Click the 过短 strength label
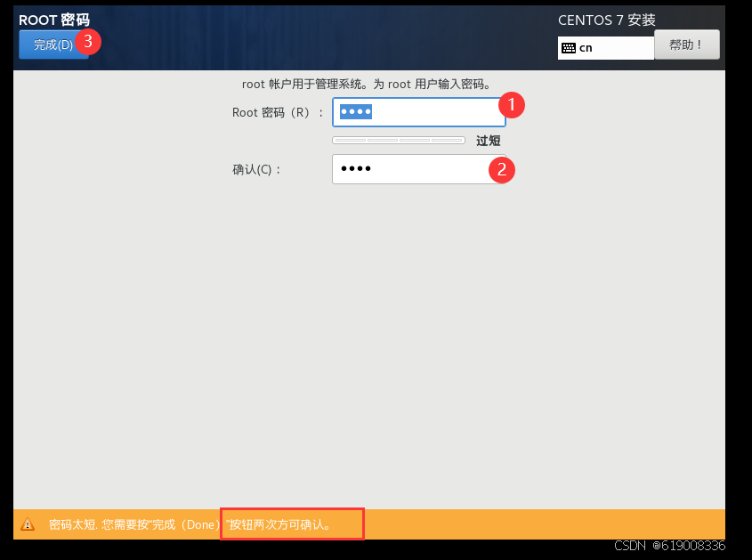 pos(489,141)
